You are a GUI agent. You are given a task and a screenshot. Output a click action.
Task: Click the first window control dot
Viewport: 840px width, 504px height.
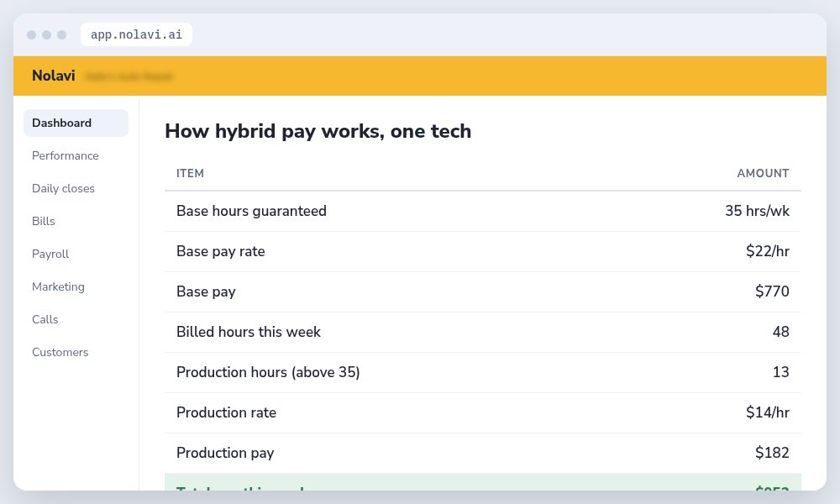32,34
